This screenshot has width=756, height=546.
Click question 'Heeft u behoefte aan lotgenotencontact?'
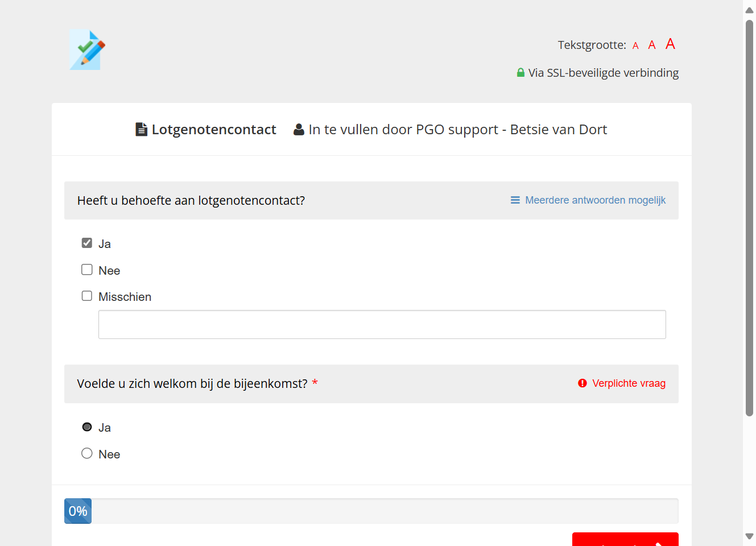point(191,201)
